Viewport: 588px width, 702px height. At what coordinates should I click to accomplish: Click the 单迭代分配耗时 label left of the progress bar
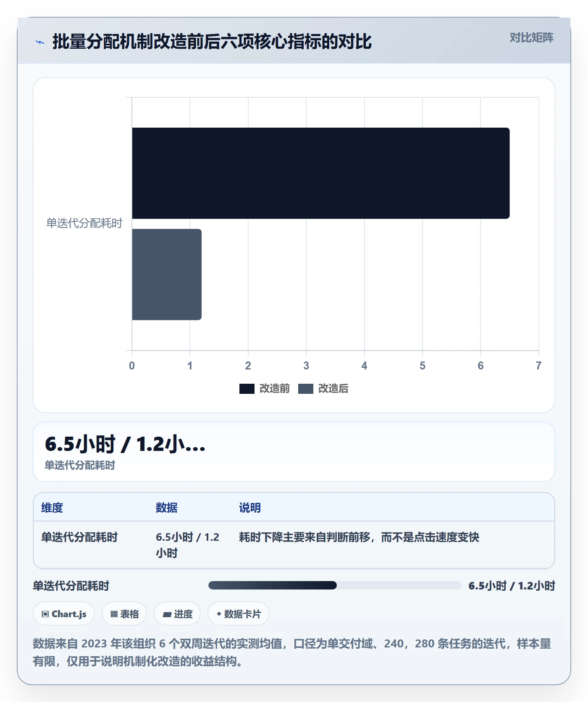(x=71, y=586)
